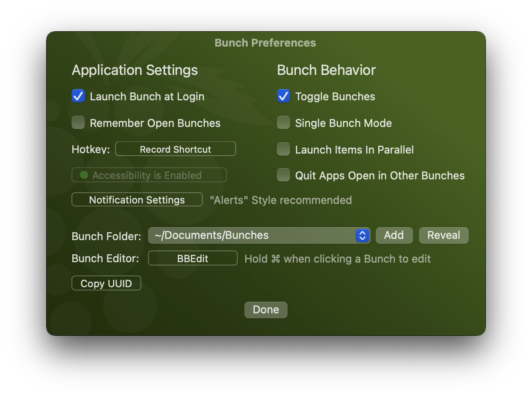
Task: Click the "Alerts" Style recommended text
Action: pos(281,200)
